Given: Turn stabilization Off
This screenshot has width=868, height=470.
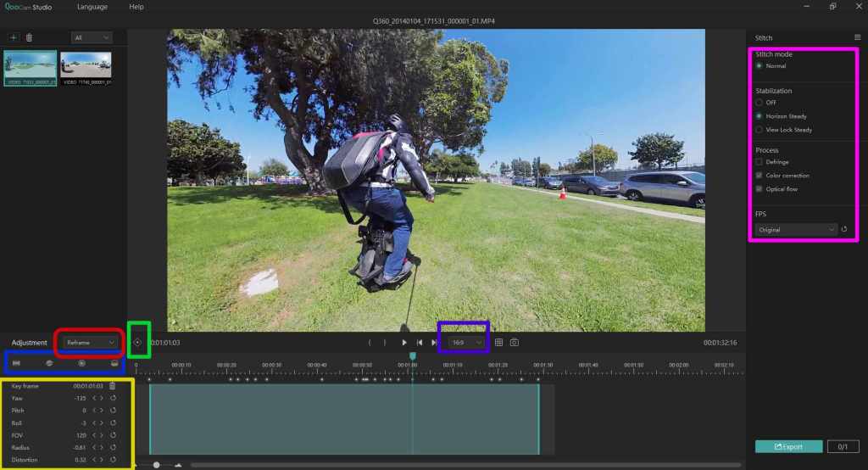Looking at the screenshot, I should point(759,103).
